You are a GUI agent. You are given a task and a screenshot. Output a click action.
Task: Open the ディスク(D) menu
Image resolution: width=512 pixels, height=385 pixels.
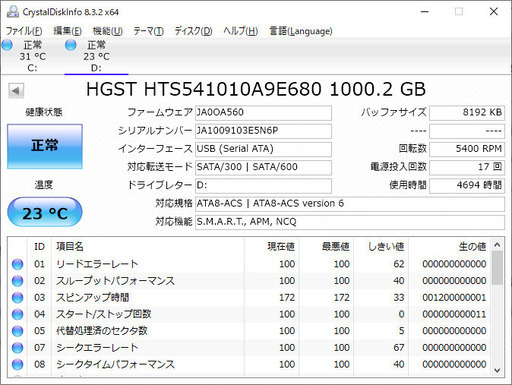(193, 31)
